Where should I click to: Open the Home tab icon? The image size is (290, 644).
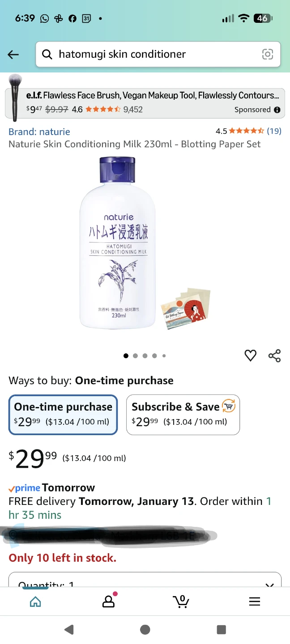click(35, 602)
